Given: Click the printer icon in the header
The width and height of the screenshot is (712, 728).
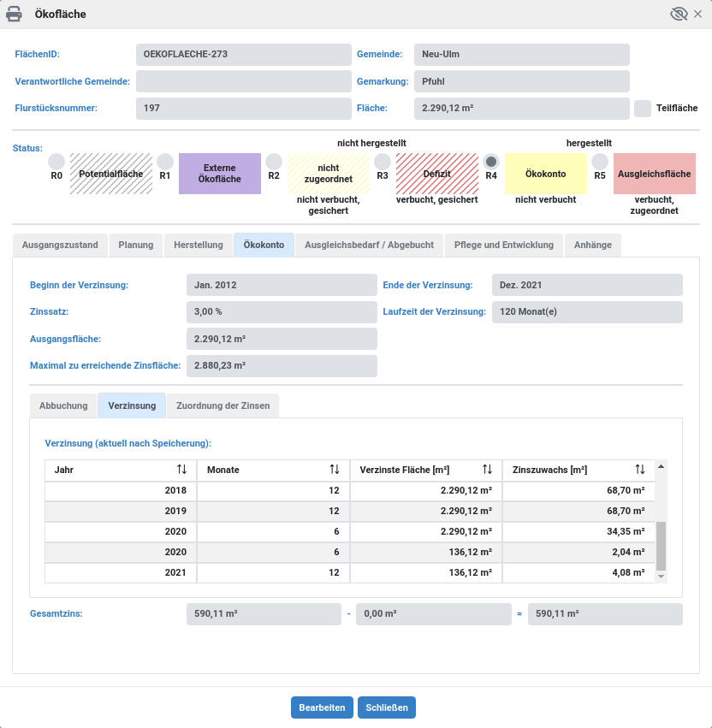Looking at the screenshot, I should 15,14.
